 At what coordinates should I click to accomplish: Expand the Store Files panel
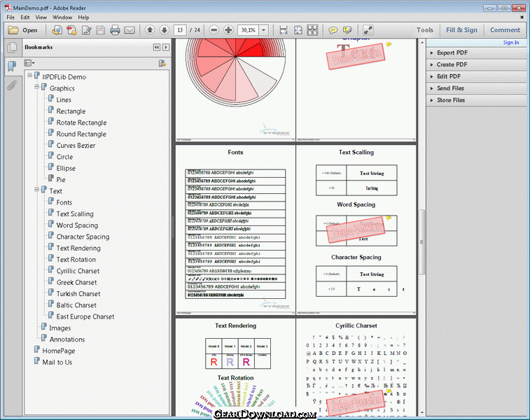pos(477,100)
